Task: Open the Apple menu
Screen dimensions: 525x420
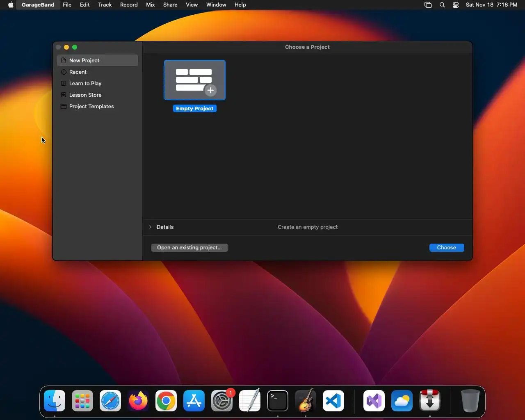Action: (x=11, y=5)
